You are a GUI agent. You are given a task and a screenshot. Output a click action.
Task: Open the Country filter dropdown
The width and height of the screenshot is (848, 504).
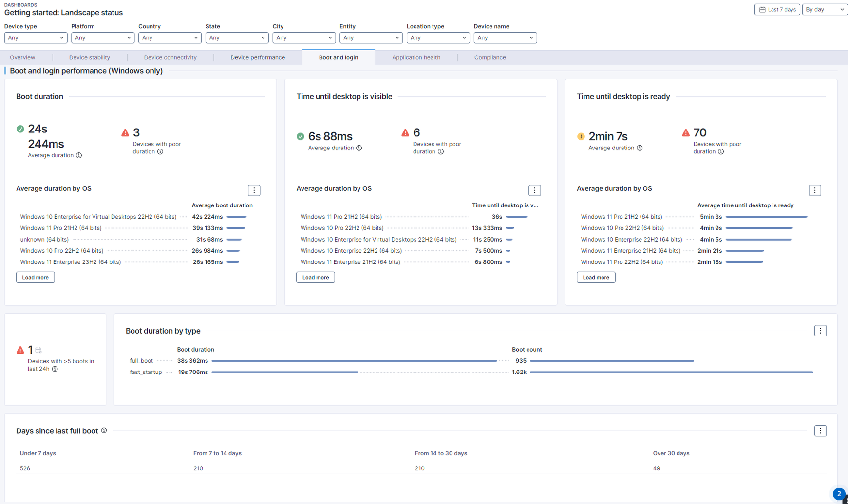(170, 38)
